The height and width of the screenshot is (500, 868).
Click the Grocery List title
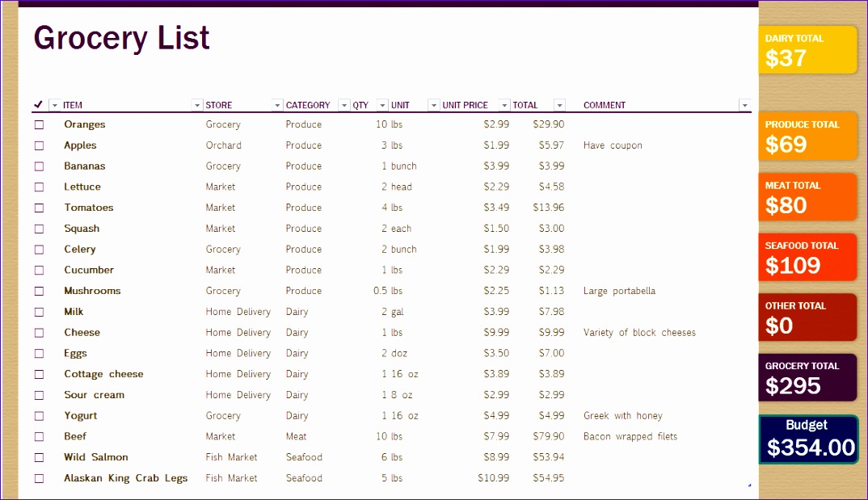click(x=122, y=38)
